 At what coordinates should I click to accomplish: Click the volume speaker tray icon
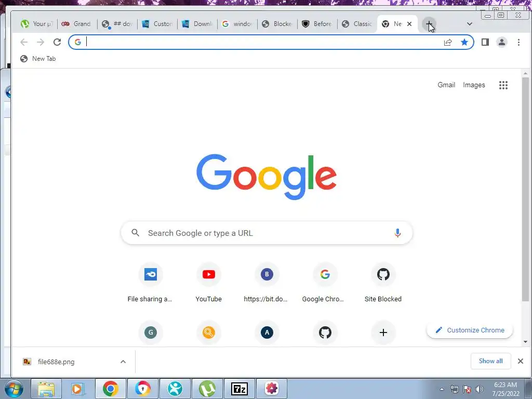pyautogui.click(x=480, y=389)
